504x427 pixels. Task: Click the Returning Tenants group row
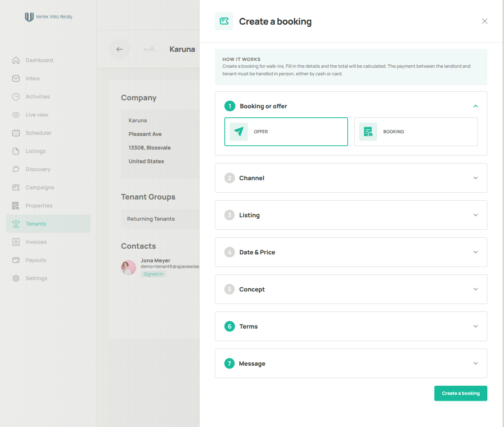tap(160, 219)
